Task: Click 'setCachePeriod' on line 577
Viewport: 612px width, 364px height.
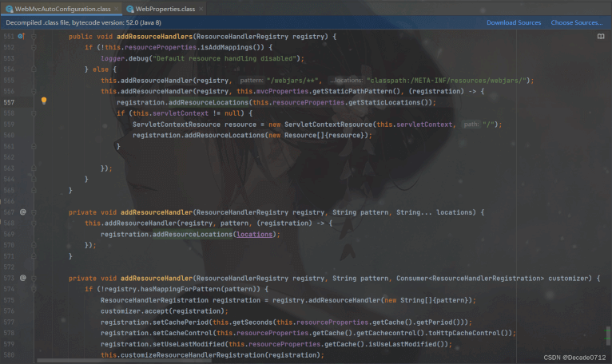Action: tap(181, 322)
